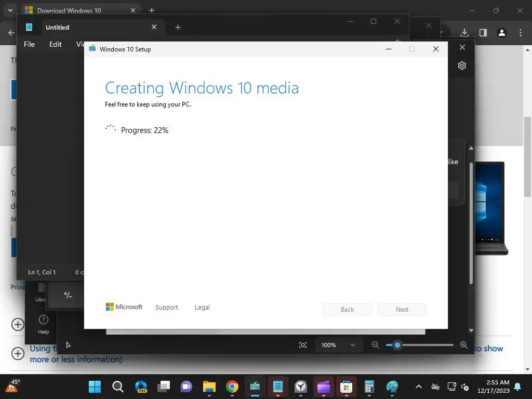Open Microsoft Edge PRE from the taskbar
This screenshot has height=399, width=532.
point(141,387)
